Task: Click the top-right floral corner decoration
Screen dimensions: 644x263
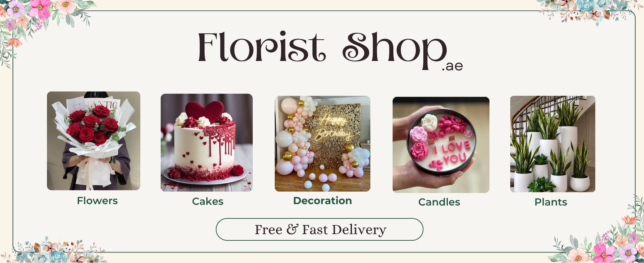Action: pos(588,11)
